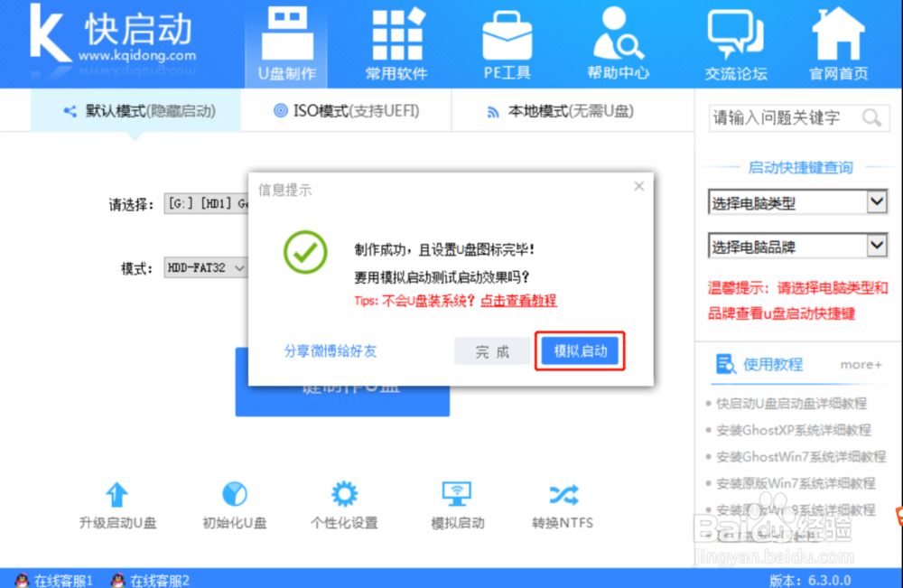Visit the 交流论坛 forum
Image resolution: width=903 pixels, height=588 pixels.
pyautogui.click(x=735, y=42)
